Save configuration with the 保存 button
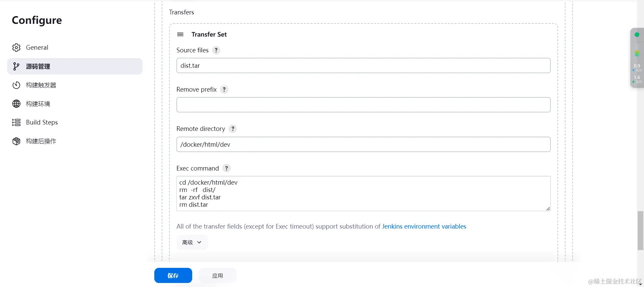The image size is (644, 287). (x=173, y=276)
